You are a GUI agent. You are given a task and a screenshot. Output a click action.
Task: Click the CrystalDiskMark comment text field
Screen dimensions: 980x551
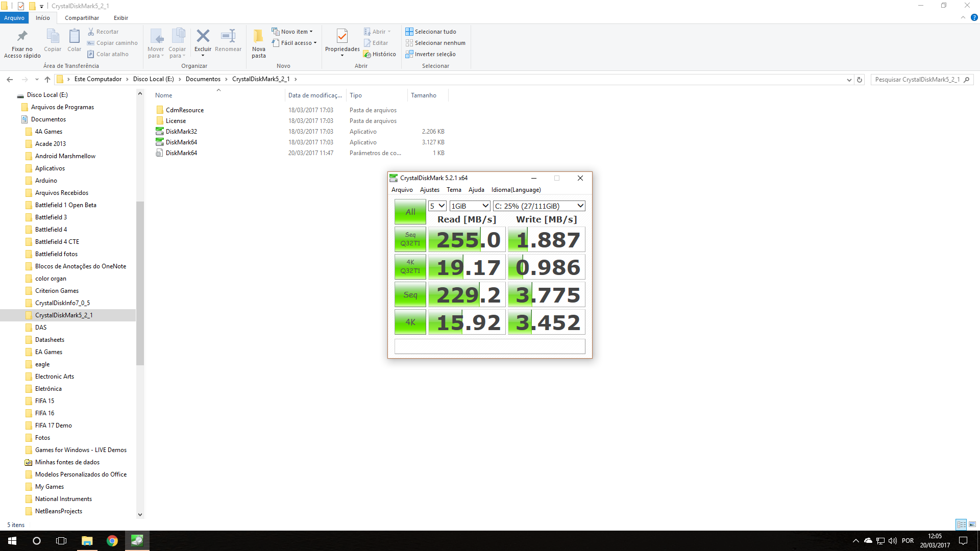(489, 346)
